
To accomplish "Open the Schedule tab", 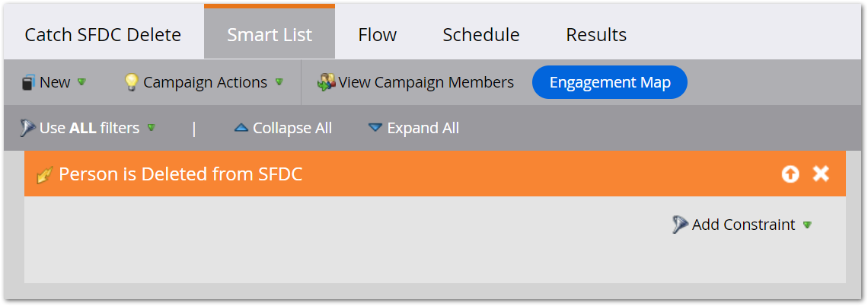I will tap(481, 35).
